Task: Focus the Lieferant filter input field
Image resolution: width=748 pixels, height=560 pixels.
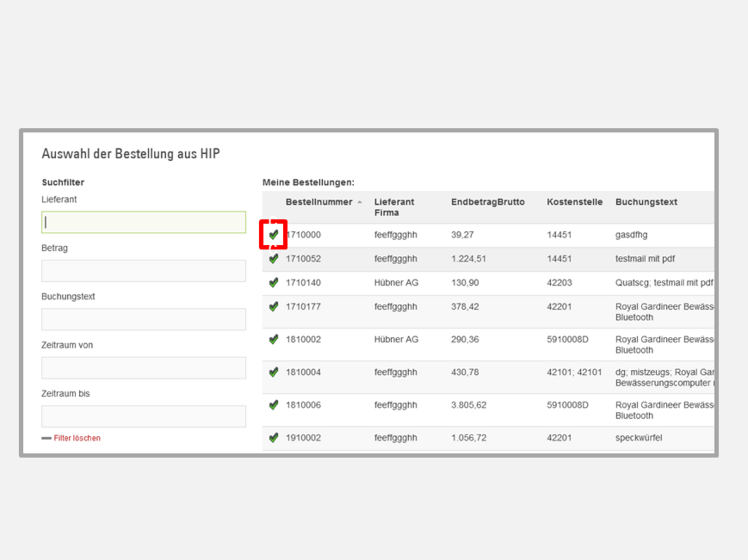Action: pyautogui.click(x=144, y=222)
